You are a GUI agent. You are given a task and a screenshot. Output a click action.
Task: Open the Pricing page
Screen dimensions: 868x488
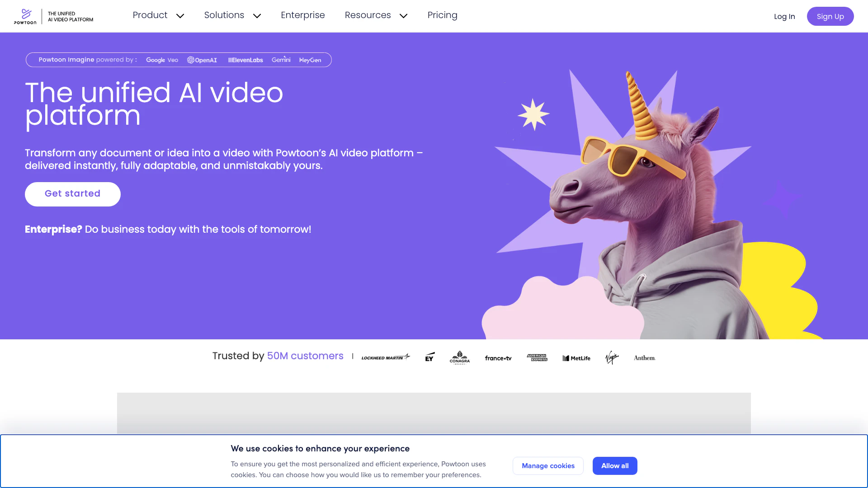pos(442,15)
